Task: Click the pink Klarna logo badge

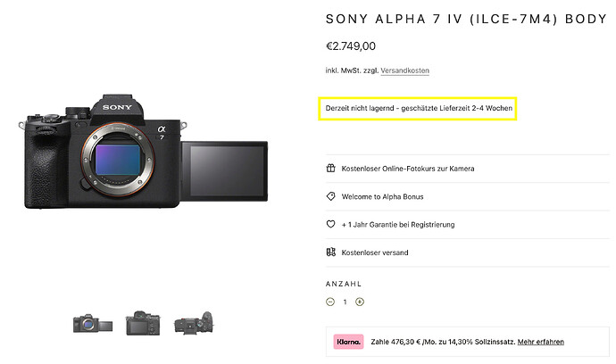Action: tap(349, 342)
